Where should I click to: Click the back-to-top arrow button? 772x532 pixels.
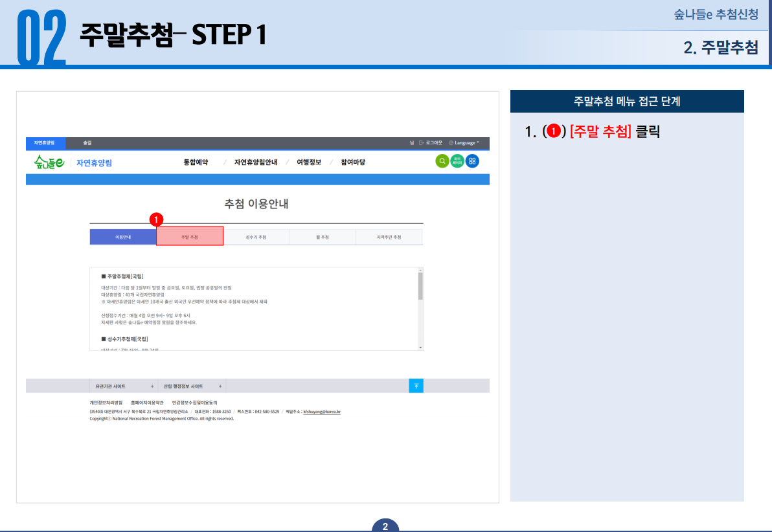tap(416, 386)
